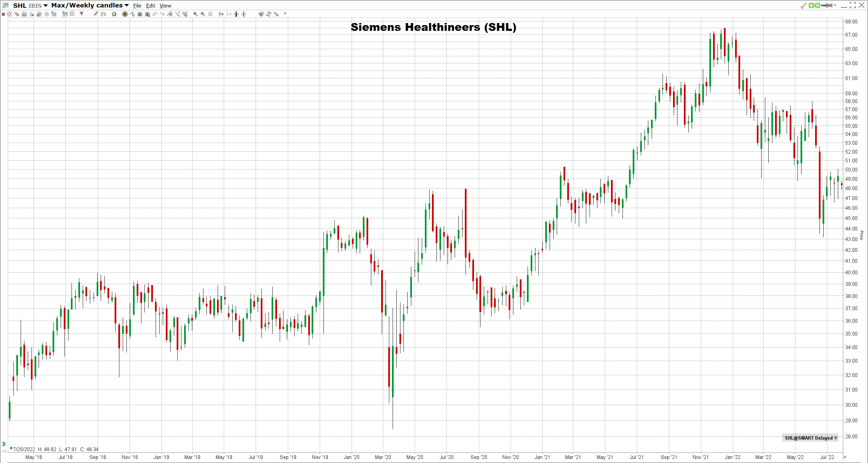Click the small arrow icon at bottom left
This screenshot has height=463, width=868.
pyautogui.click(x=4, y=444)
